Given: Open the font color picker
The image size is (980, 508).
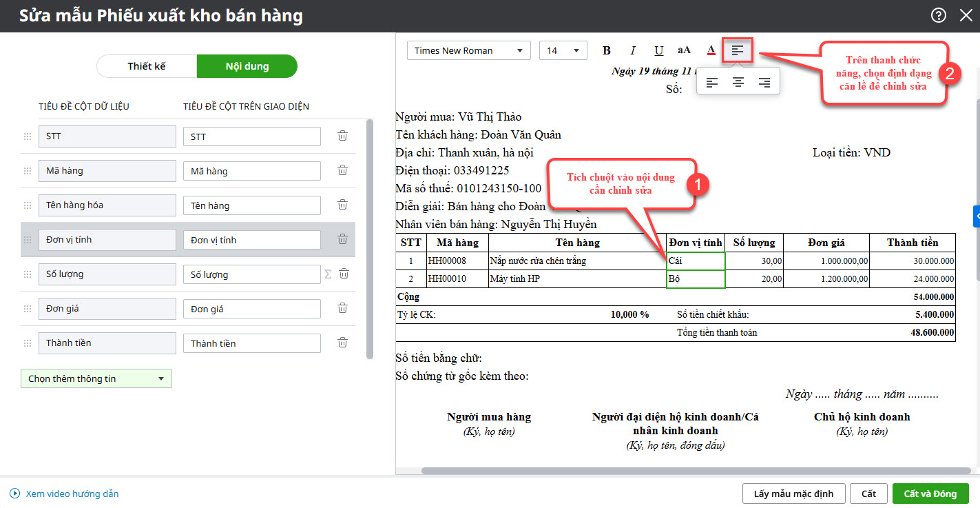Looking at the screenshot, I should pos(711,50).
